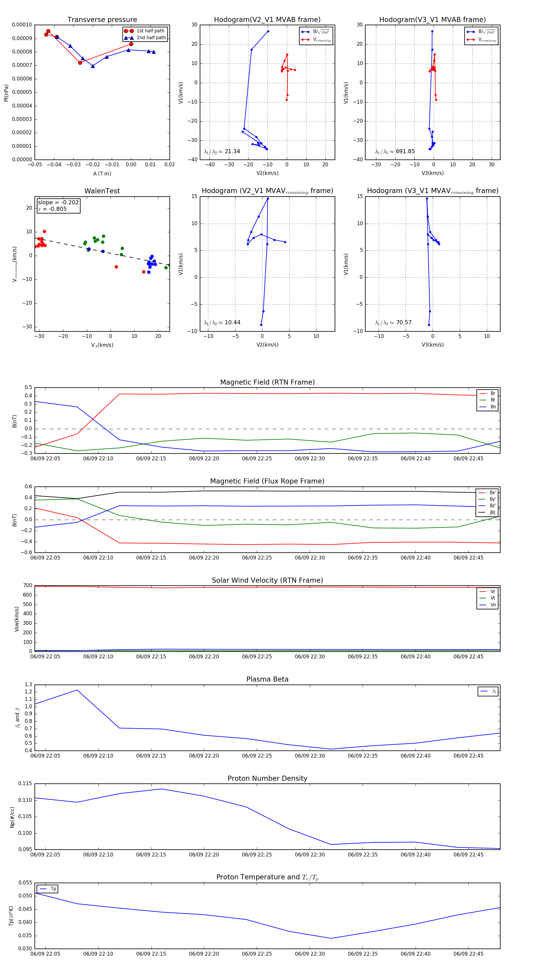Click '06/09 22:45' tick under Proton Temperature plot
The image size is (535, 980).
468,954
